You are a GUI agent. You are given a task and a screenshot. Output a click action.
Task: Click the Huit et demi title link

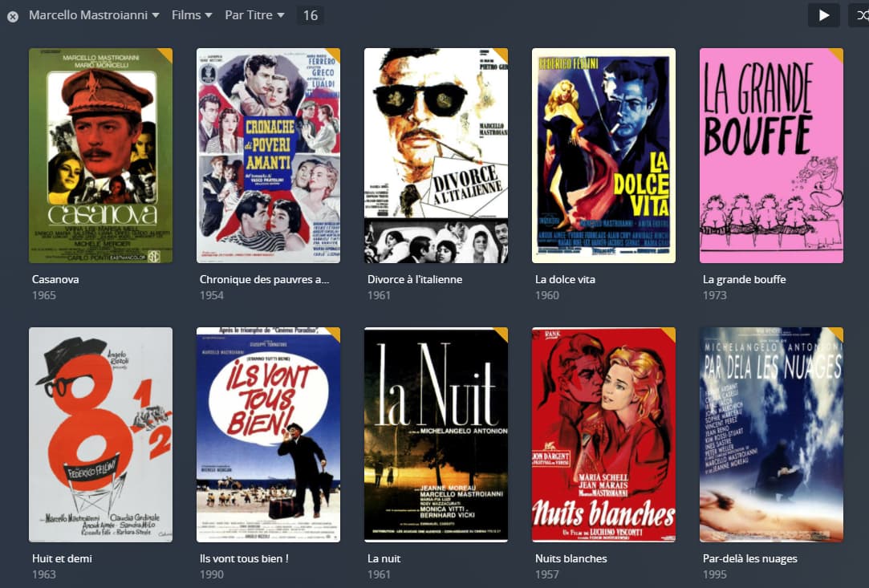click(62, 558)
